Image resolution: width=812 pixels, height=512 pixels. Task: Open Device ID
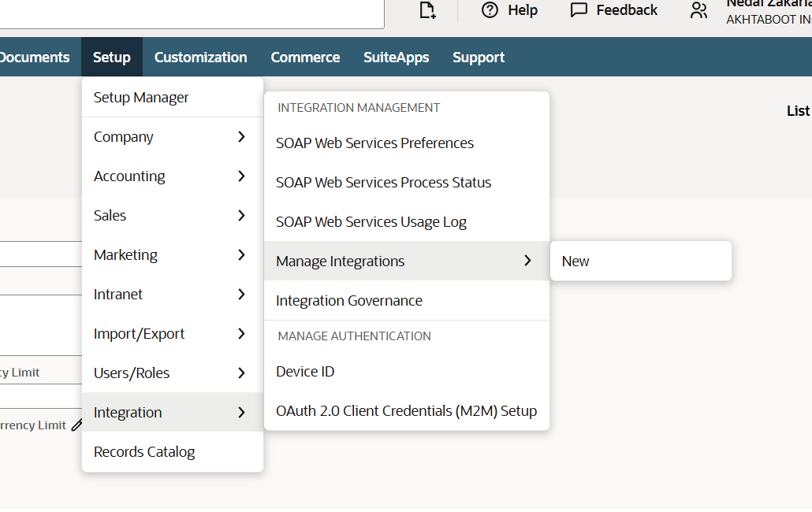tap(407, 371)
